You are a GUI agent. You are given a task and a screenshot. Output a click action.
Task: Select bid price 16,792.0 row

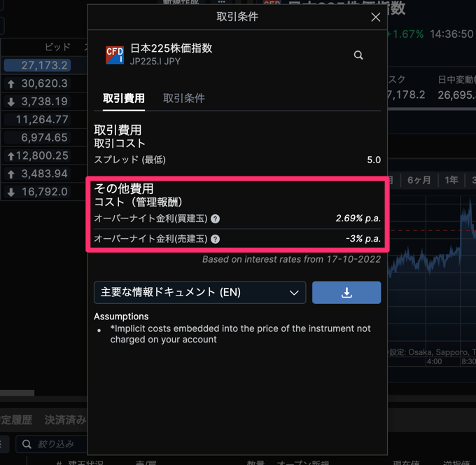[x=37, y=192]
